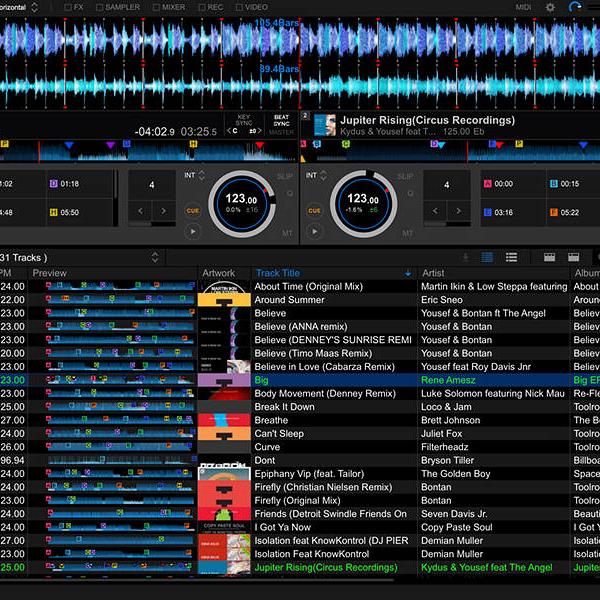Expand the playlist tracks stepper dropdown
The width and height of the screenshot is (600, 600).
click(x=155, y=257)
